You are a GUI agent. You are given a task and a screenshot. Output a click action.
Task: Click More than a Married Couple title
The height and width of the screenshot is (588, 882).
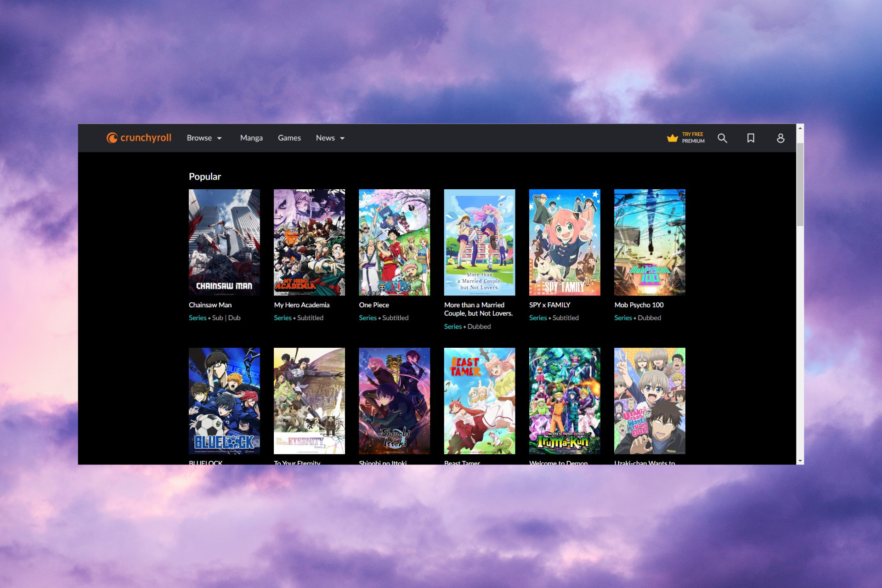[x=478, y=309]
